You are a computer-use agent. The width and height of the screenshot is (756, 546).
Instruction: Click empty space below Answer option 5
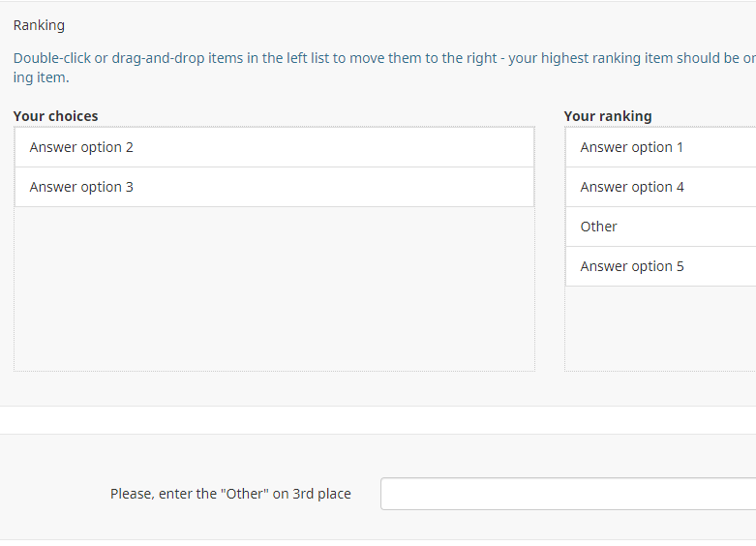(x=658, y=327)
